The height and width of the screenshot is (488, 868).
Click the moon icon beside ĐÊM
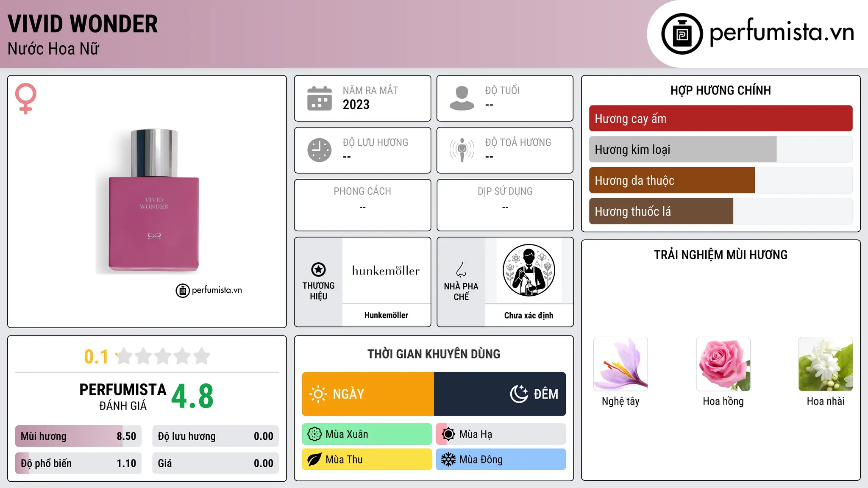click(x=519, y=394)
